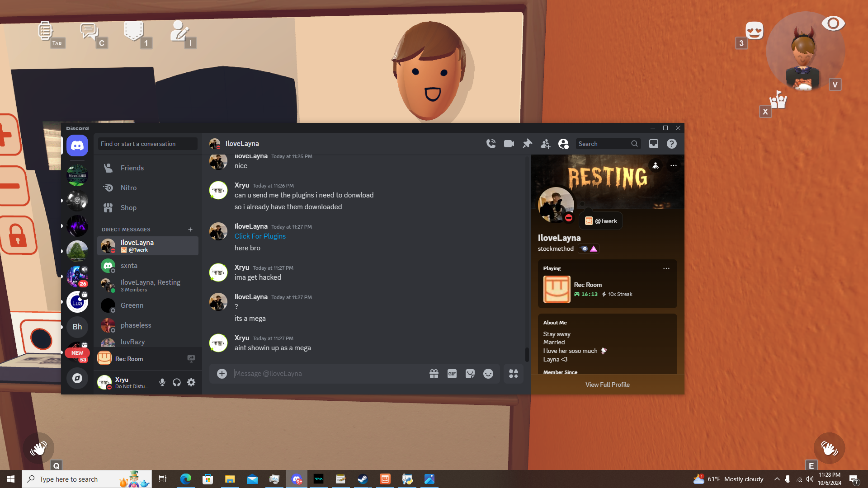
Task: Open the upload attachment plus menu
Action: (x=222, y=374)
